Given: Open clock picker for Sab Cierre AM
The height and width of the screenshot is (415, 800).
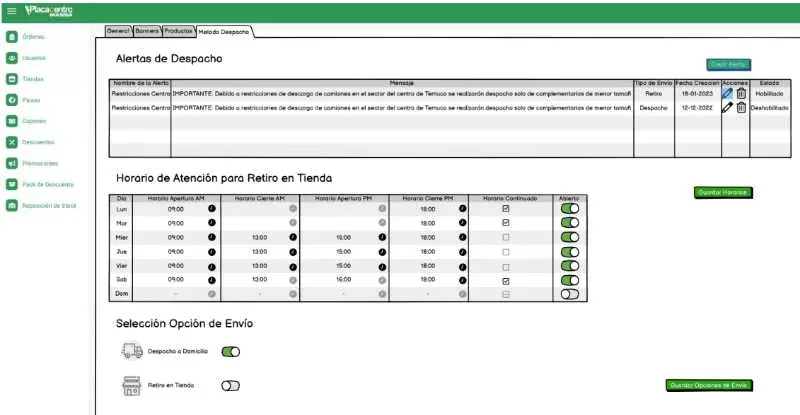Looking at the screenshot, I should click(293, 281).
